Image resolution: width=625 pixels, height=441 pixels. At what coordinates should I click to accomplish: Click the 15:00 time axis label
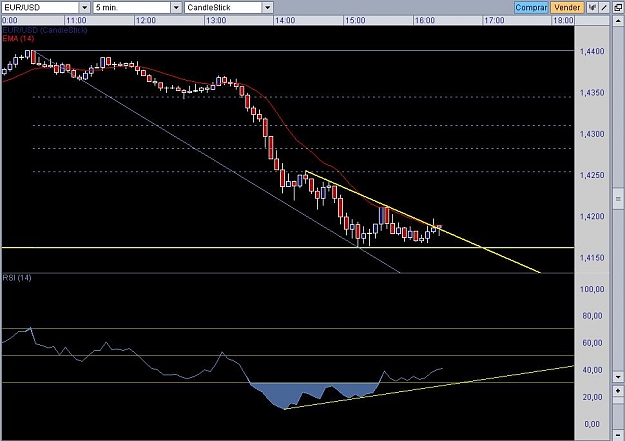click(355, 20)
